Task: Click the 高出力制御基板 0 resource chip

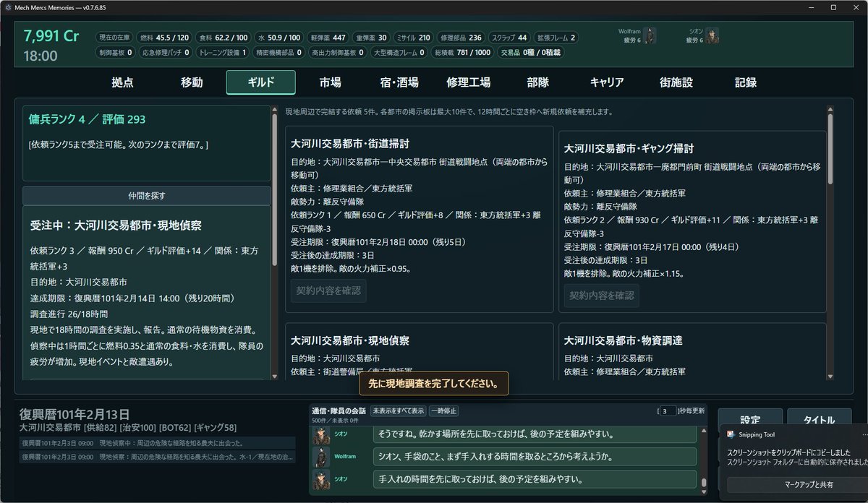Action: (x=338, y=52)
